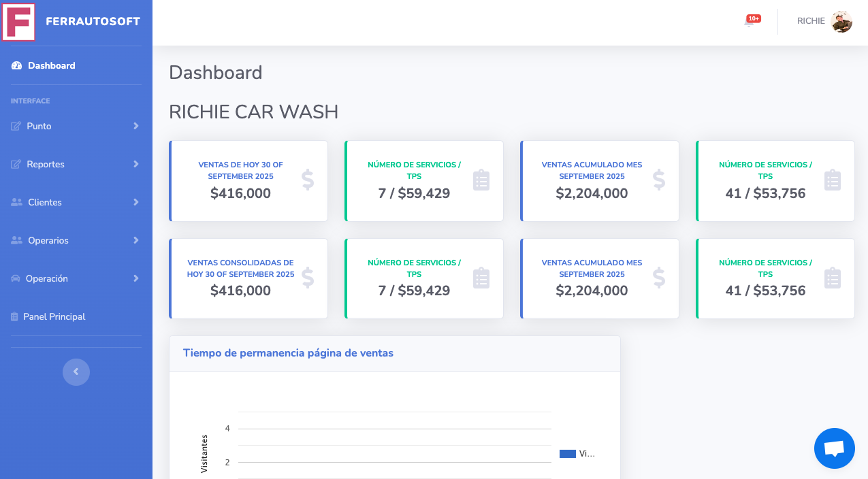Open the notifications bell with 10+ badge

[750, 22]
